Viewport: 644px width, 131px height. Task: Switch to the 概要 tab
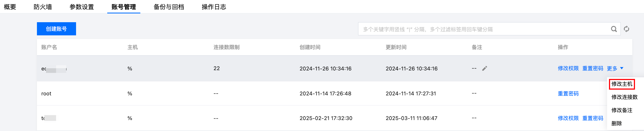tap(10, 7)
